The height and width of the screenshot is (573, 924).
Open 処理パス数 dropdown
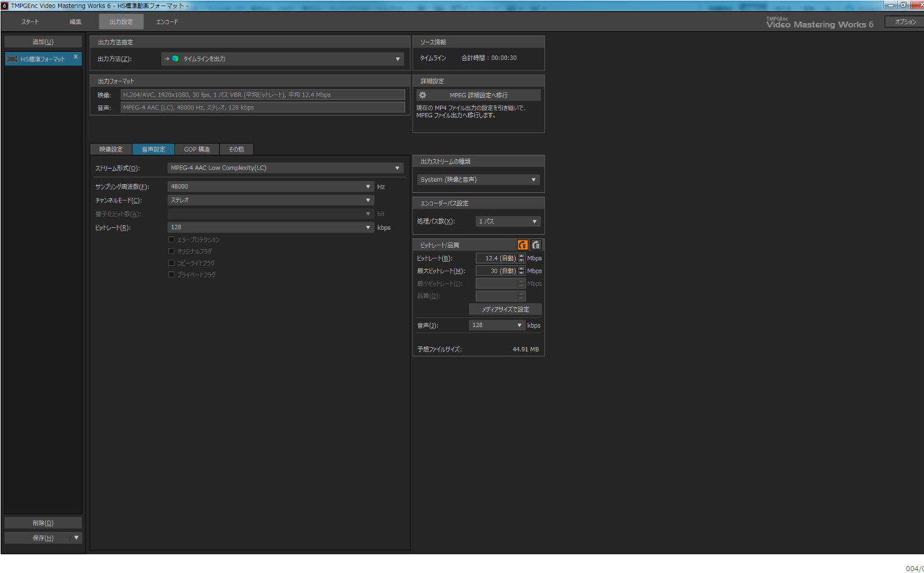508,222
